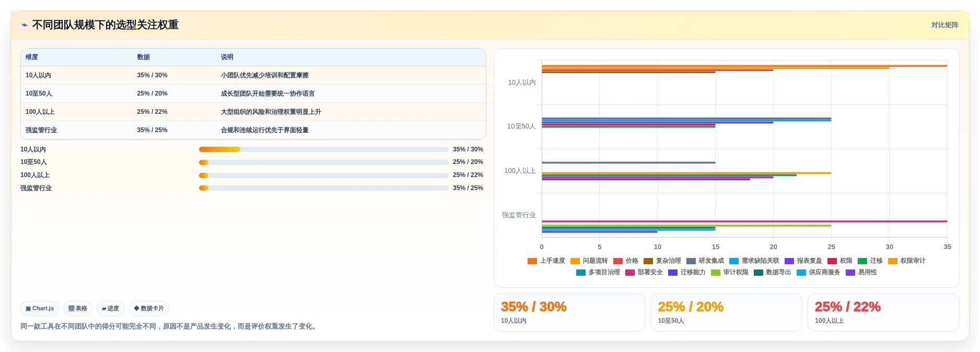This screenshot has height=352, width=980.
Task: Select the 数据卡片 chip
Action: (149, 309)
